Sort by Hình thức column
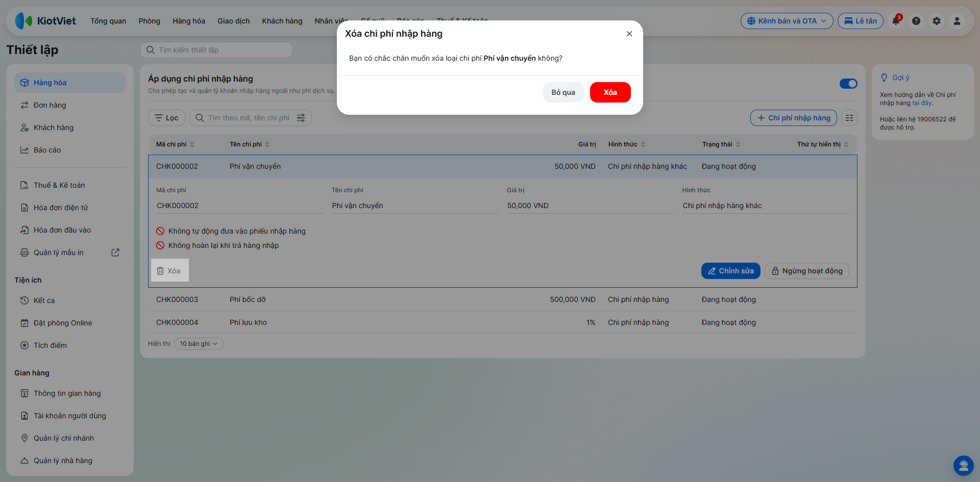The height and width of the screenshot is (482, 980). point(627,144)
